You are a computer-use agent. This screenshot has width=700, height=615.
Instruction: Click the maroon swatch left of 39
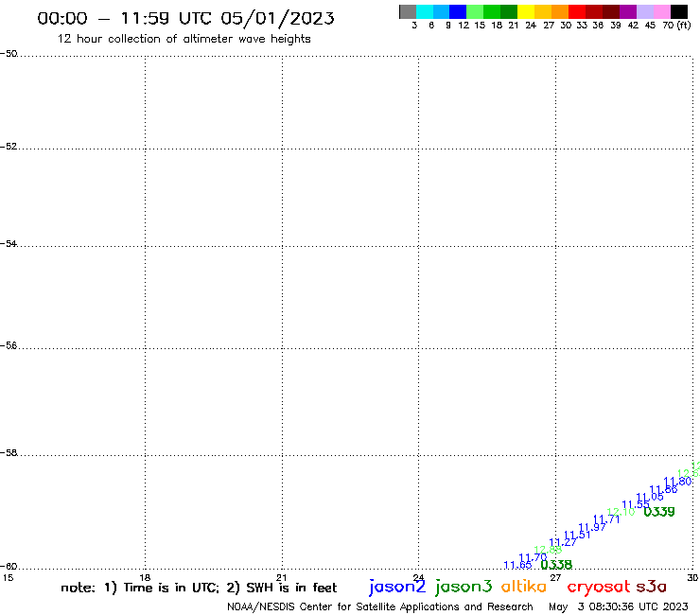pyautogui.click(x=611, y=11)
